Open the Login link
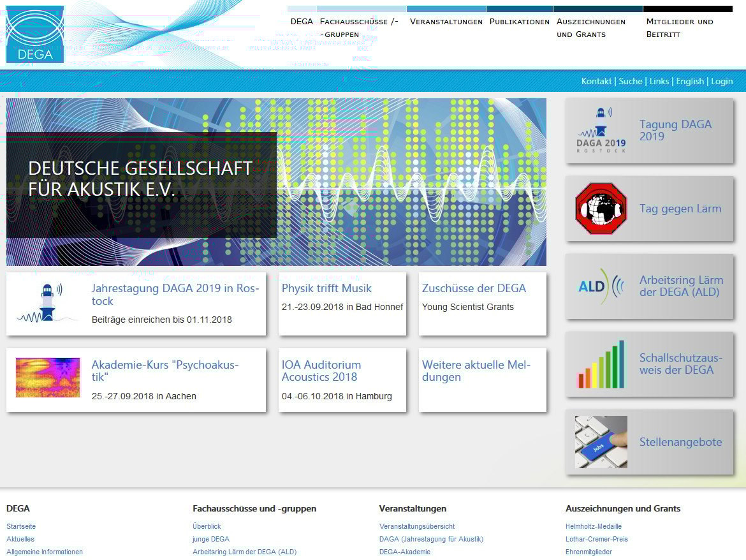 (x=722, y=82)
